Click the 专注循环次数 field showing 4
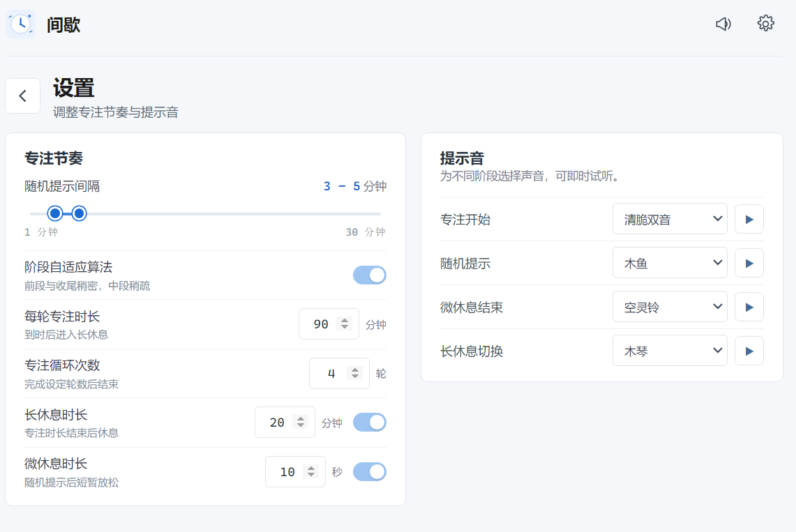Screen dimensions: 796x532 (339, 374)
